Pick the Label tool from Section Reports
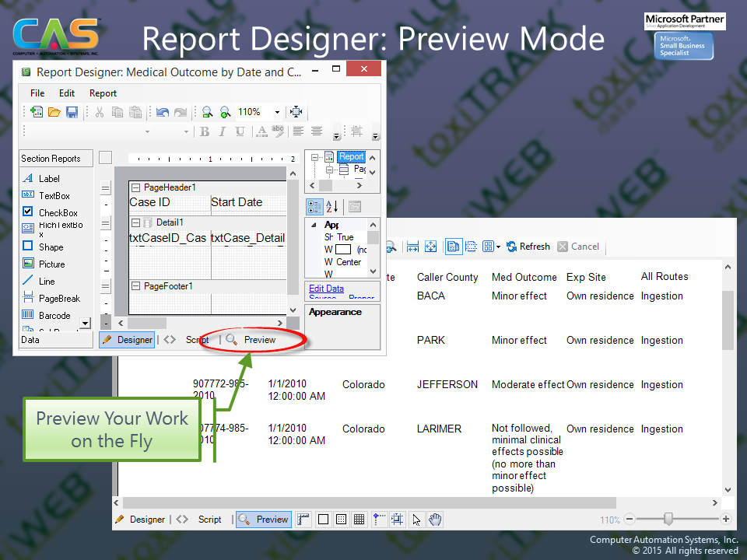This screenshot has height=560, width=747. 49,179
